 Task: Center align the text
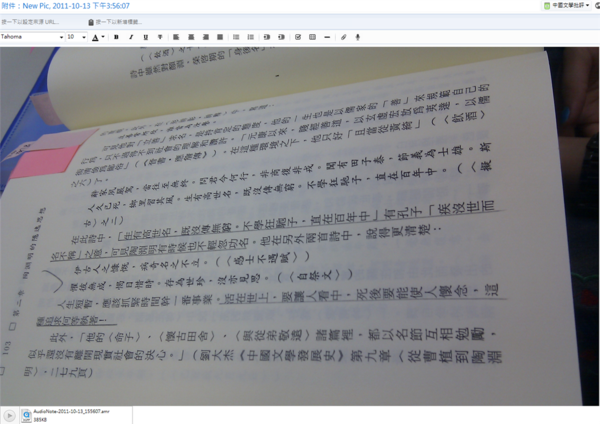click(x=191, y=37)
